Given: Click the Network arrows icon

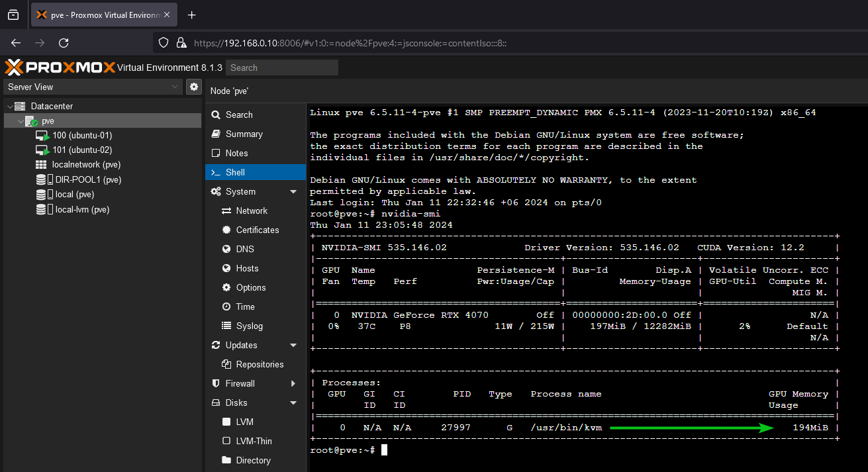Looking at the screenshot, I should click(x=226, y=211).
